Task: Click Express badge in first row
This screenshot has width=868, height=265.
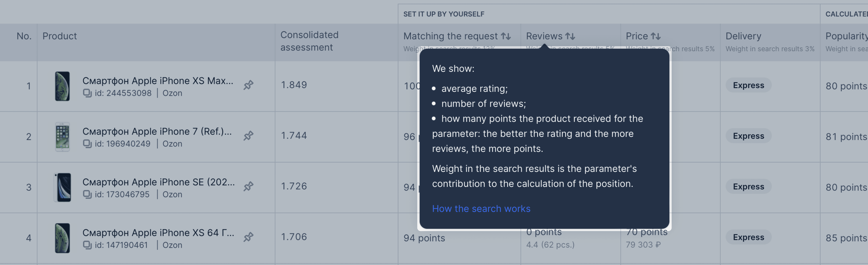Action: tap(748, 85)
